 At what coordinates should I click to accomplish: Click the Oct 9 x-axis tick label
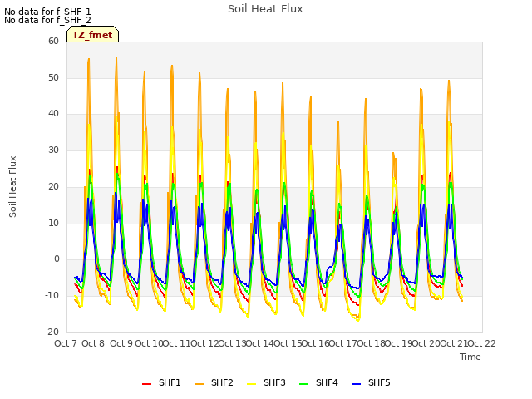coord(121,343)
